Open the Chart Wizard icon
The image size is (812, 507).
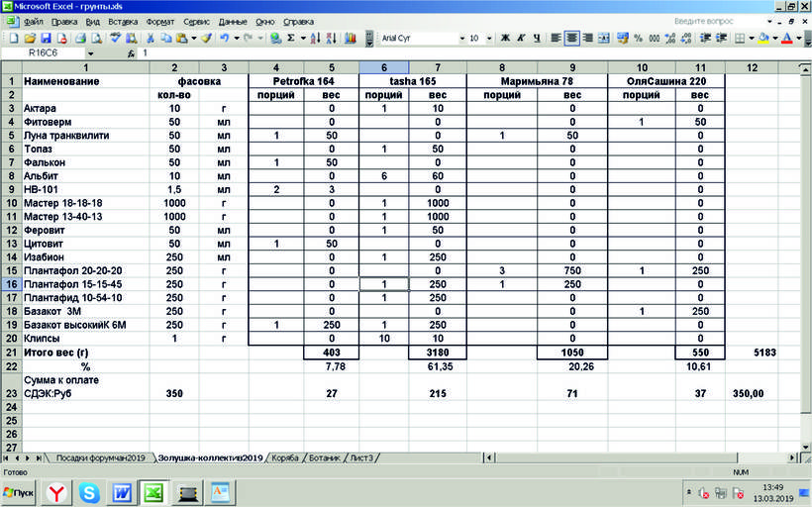pyautogui.click(x=351, y=38)
